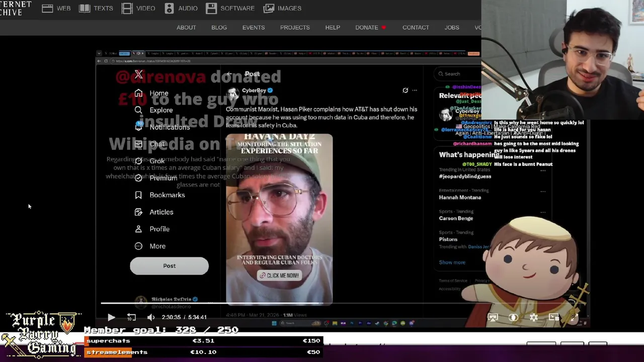Select the X Home icon in video
The height and width of the screenshot is (362, 644).
click(138, 93)
